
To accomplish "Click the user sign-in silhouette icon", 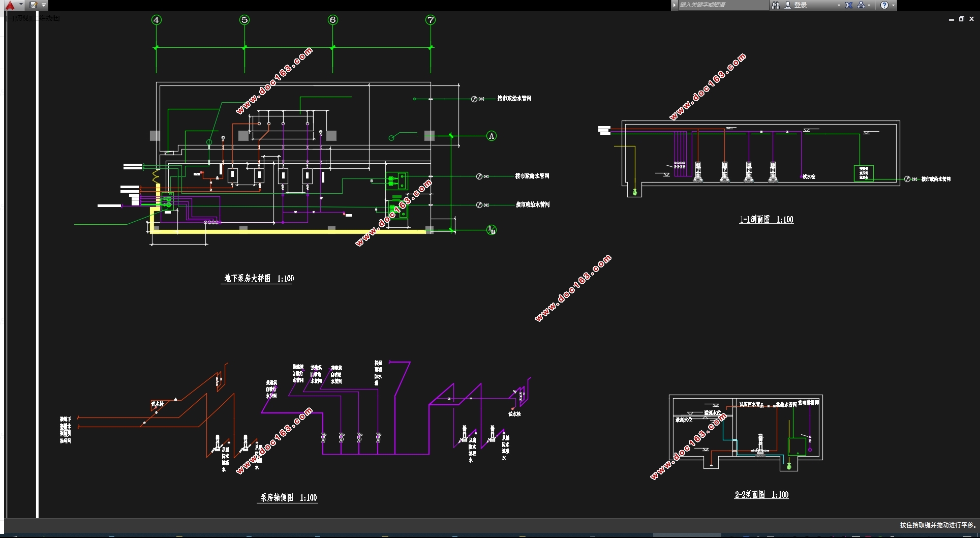I will pos(788,5).
